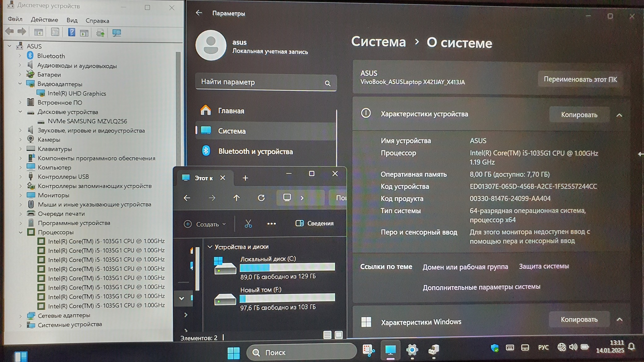Image resolution: width=644 pixels, height=362 pixels.
Task: Open the Действие menu
Action: pos(44,20)
